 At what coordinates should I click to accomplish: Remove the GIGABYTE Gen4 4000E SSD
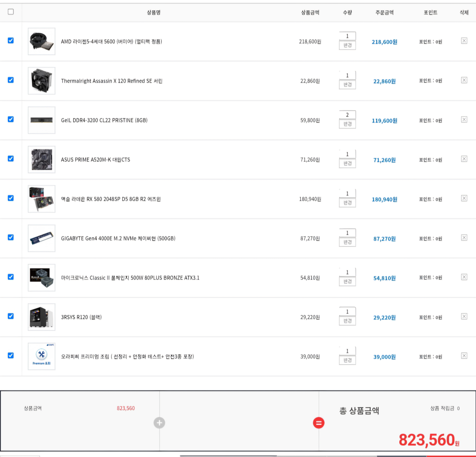(464, 238)
